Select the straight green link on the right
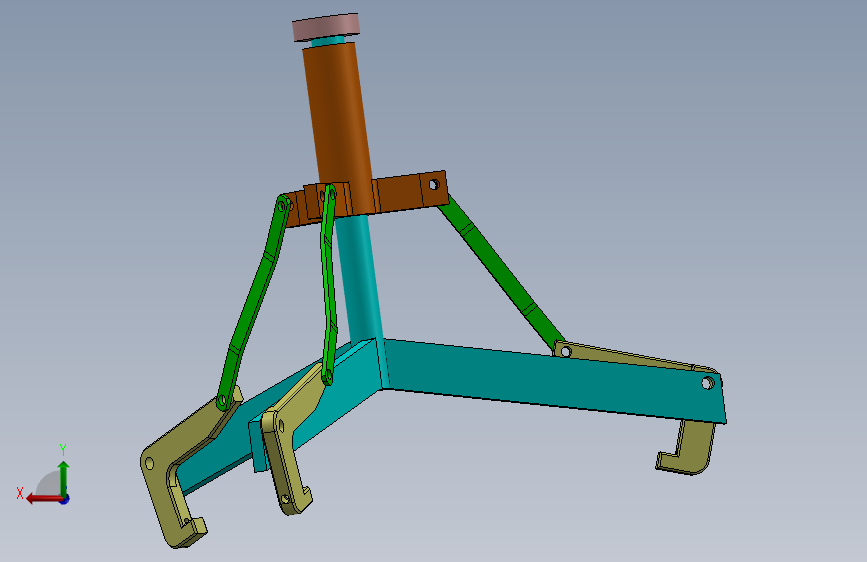Image resolution: width=867 pixels, height=562 pixels. (500, 271)
